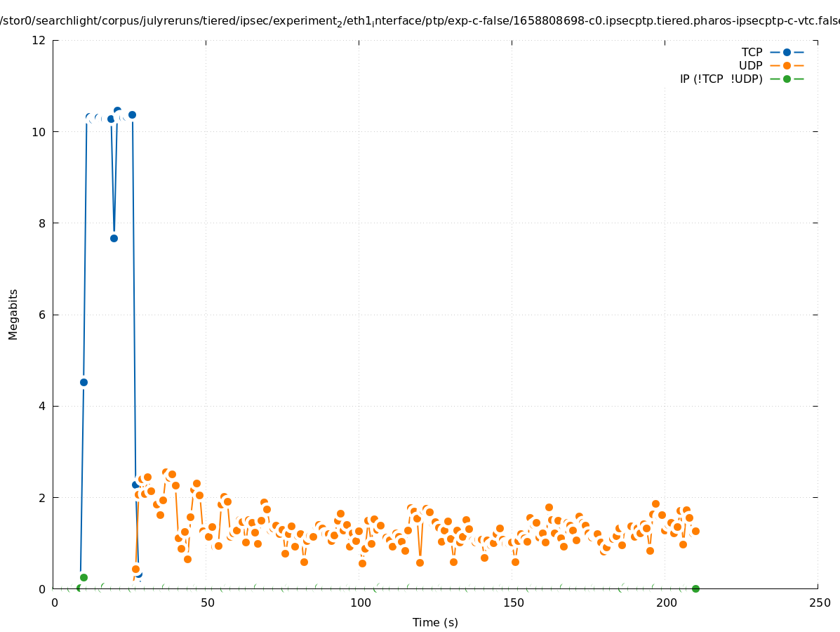Click the final green point at 210 seconds

pos(695,588)
